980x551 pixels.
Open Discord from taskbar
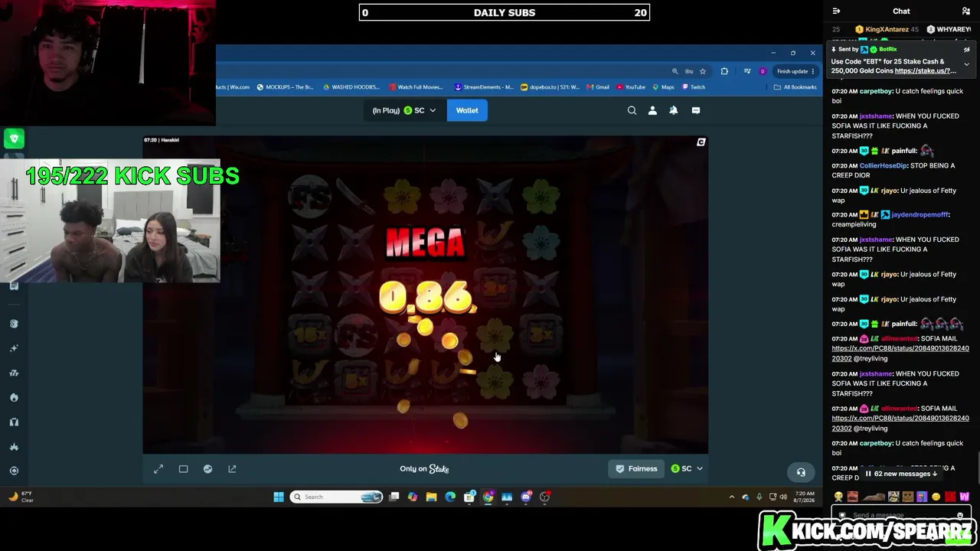526,497
